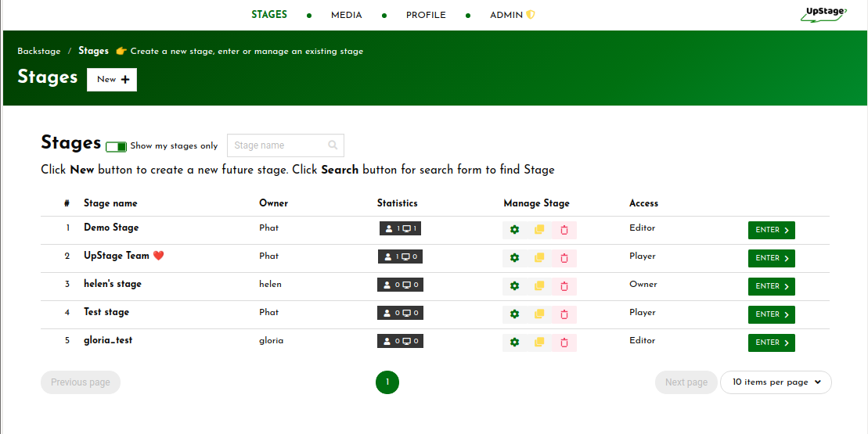Click gloria_test statistics badge
Image resolution: width=868 pixels, height=434 pixels.
tap(400, 342)
